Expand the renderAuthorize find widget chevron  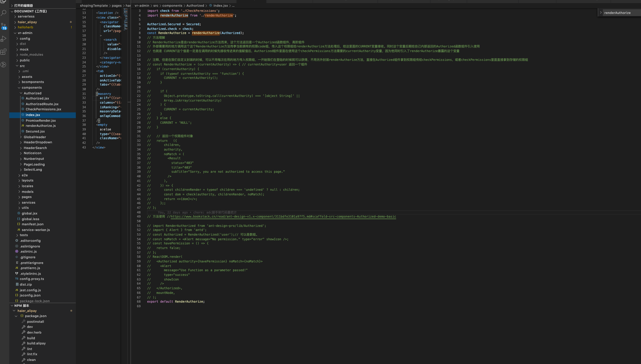[601, 13]
